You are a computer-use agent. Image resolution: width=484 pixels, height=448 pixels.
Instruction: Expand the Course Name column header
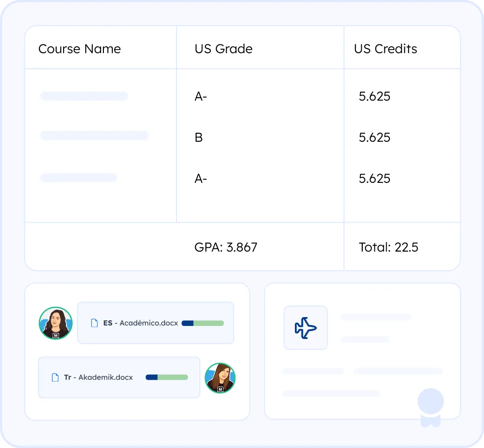[80, 49]
